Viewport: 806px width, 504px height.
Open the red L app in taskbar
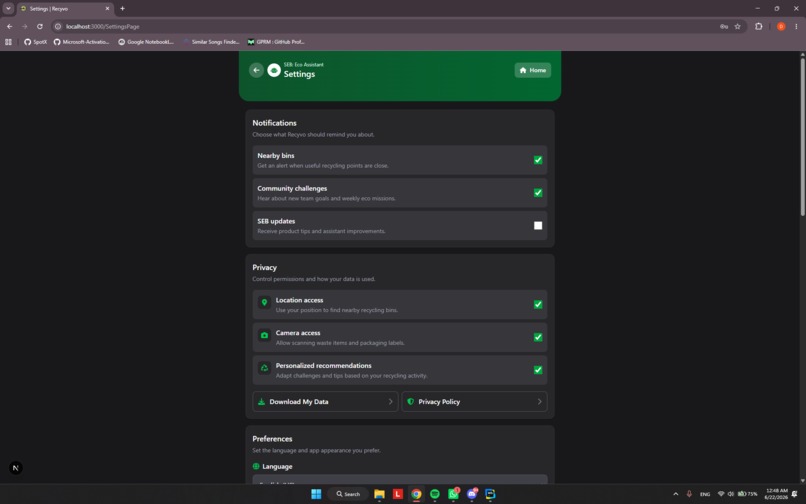click(x=398, y=494)
